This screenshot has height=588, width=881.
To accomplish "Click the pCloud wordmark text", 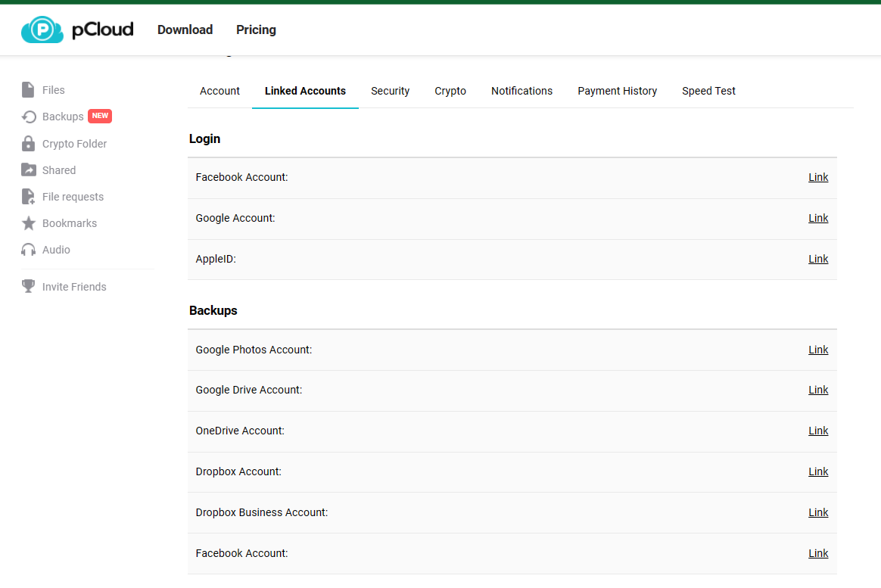I will [x=103, y=30].
